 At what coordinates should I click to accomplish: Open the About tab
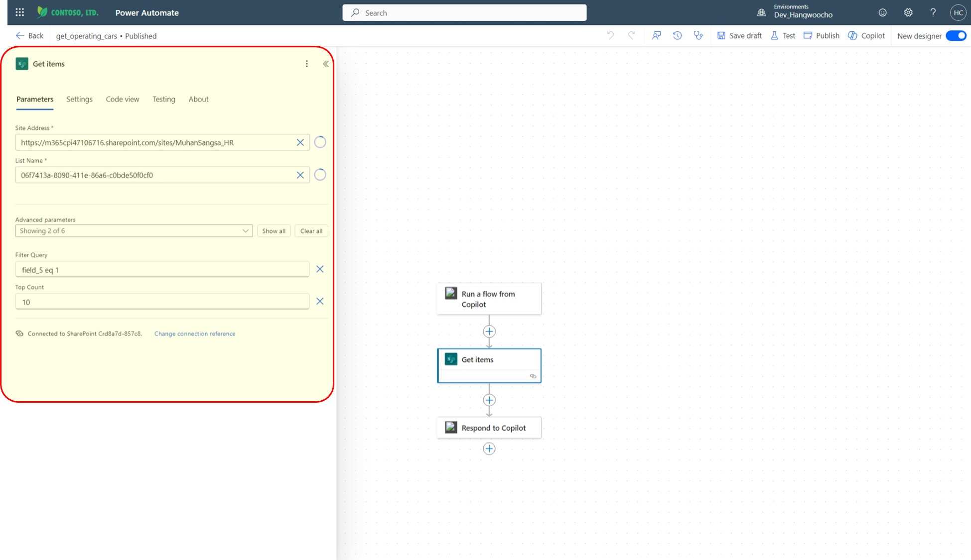pos(198,99)
